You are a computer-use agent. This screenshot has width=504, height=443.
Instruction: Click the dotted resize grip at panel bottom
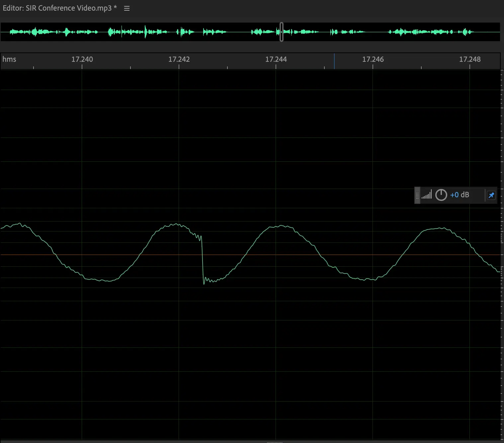pos(275,442)
